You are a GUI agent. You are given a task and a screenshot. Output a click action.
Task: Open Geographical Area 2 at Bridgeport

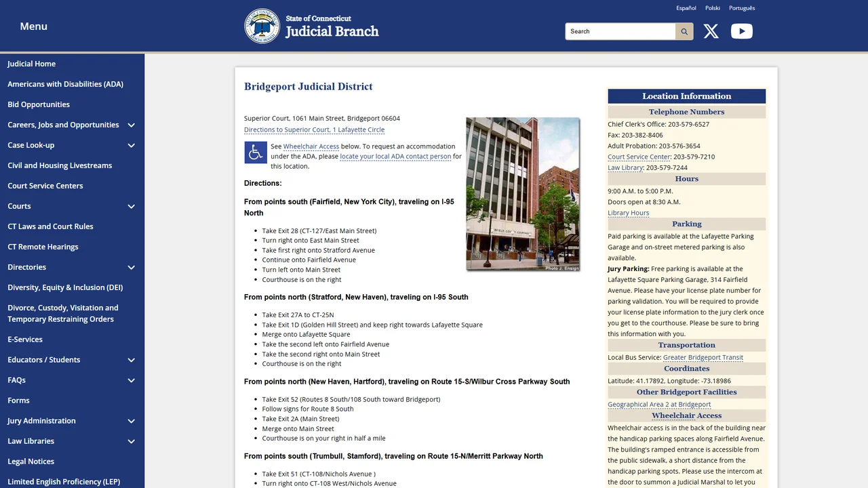(659, 405)
